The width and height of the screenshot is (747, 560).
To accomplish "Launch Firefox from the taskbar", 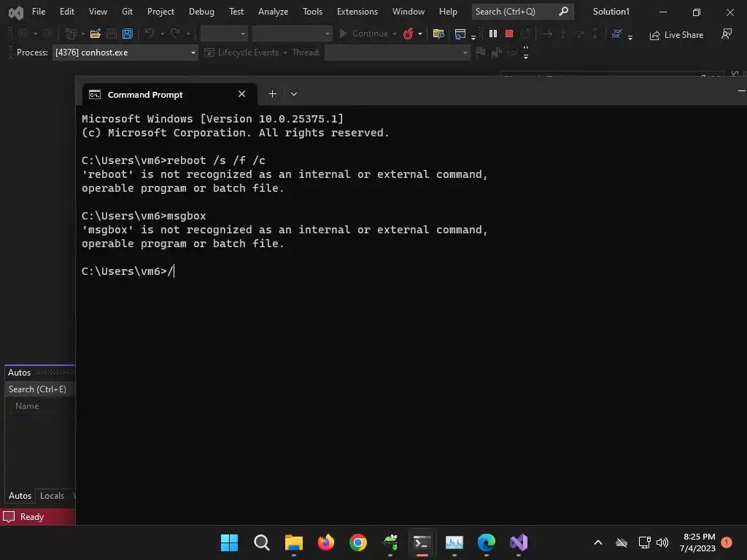I will coord(326,542).
